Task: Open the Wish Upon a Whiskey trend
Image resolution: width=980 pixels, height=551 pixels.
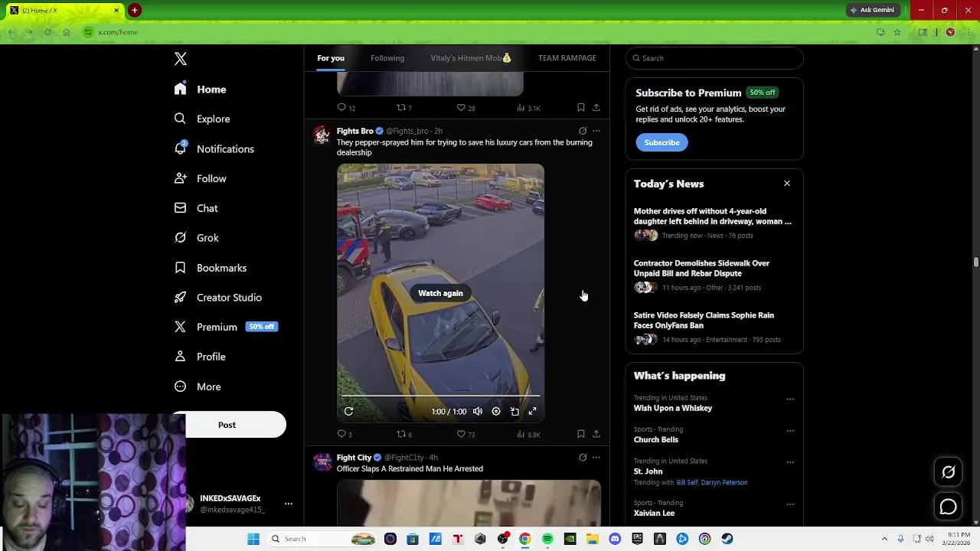Action: (672, 408)
